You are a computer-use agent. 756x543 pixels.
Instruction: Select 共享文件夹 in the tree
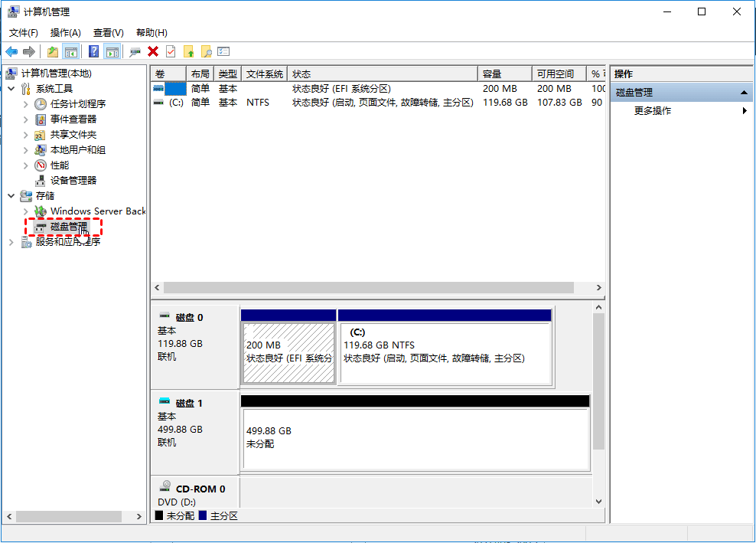(73, 135)
